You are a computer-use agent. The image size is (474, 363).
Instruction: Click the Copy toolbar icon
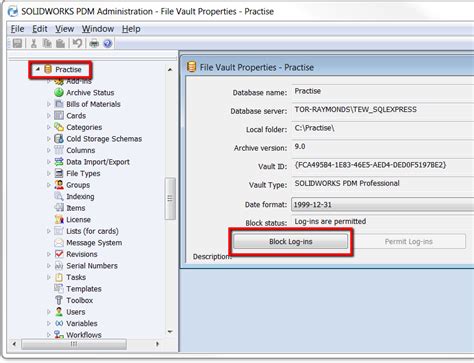coord(47,43)
